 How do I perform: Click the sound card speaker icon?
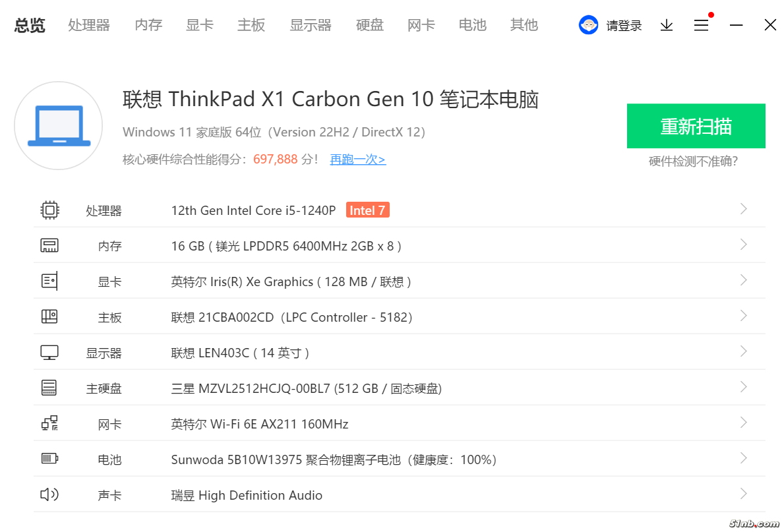tap(49, 494)
